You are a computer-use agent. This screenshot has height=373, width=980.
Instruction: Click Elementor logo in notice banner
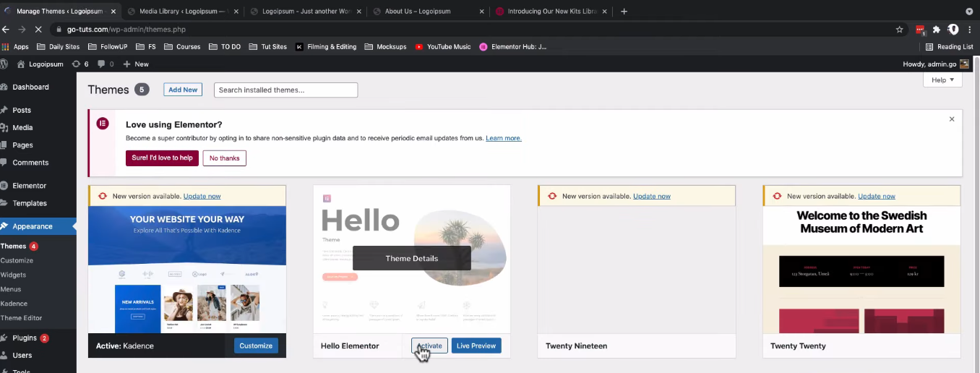[x=103, y=124]
